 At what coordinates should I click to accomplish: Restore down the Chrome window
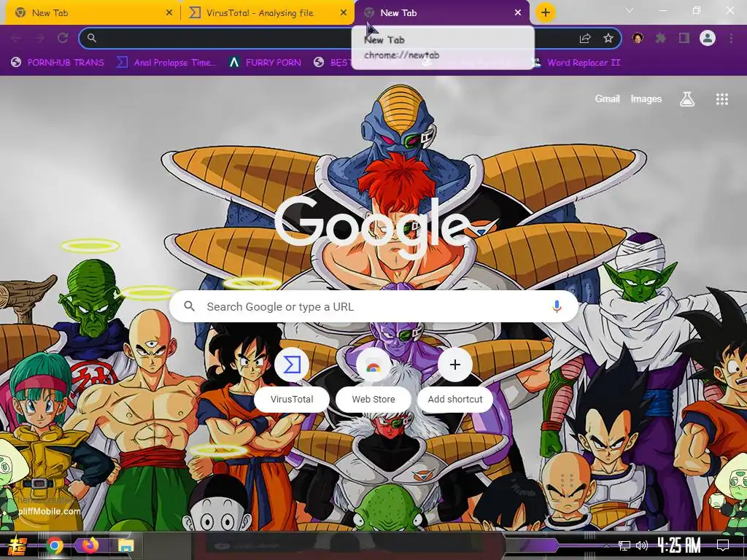coord(697,10)
